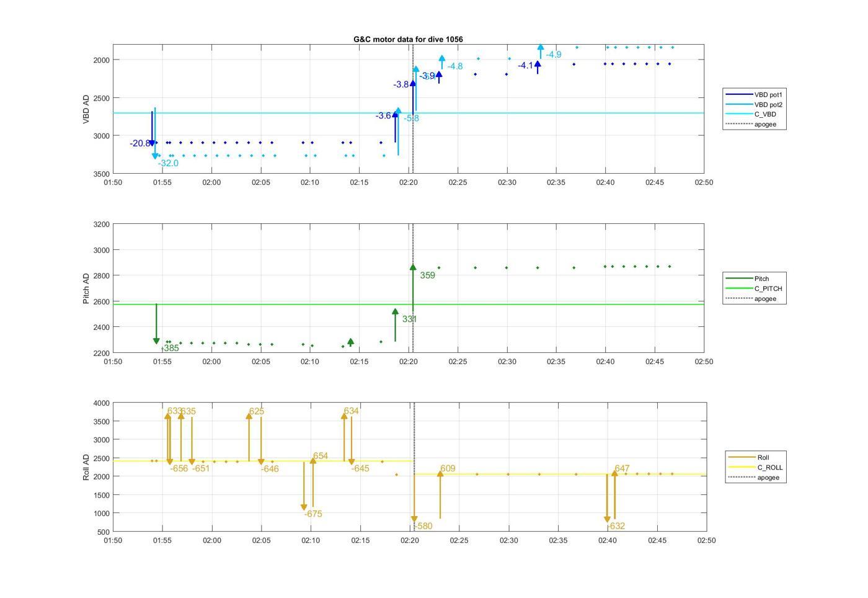Click the '609' roll annotation
This screenshot has width=868, height=598.
(448, 468)
